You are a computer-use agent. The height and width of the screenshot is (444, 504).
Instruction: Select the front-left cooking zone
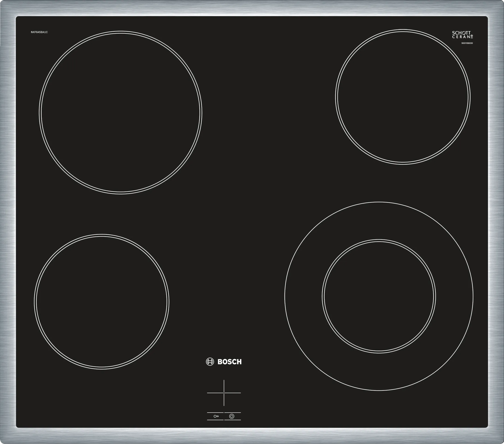tap(102, 302)
